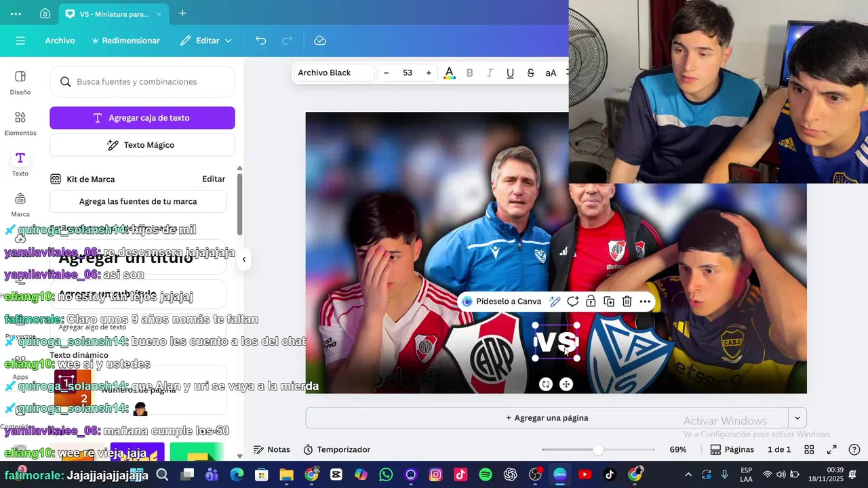Click the magic edit pencil icon
868x488 pixels.
[555, 302]
